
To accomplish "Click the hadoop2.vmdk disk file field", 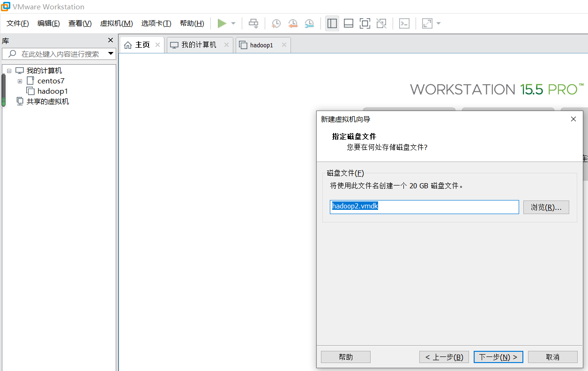I will (424, 207).
